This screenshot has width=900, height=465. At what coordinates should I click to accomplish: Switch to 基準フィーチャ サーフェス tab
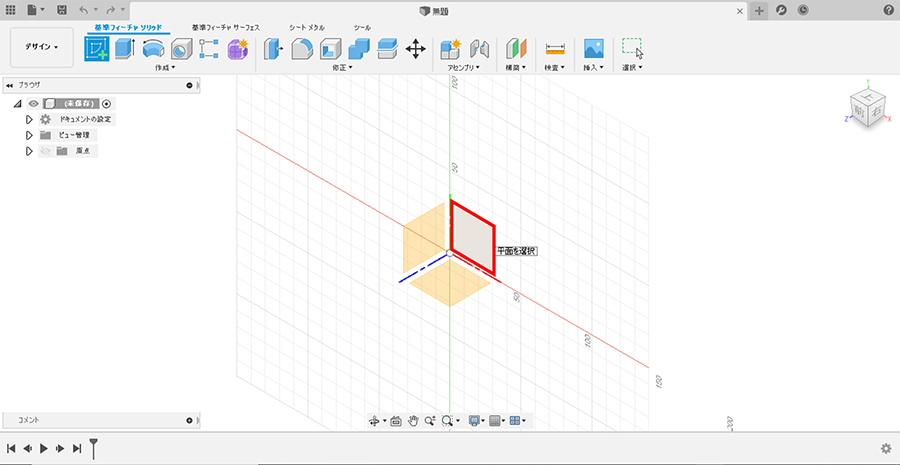(x=226, y=27)
